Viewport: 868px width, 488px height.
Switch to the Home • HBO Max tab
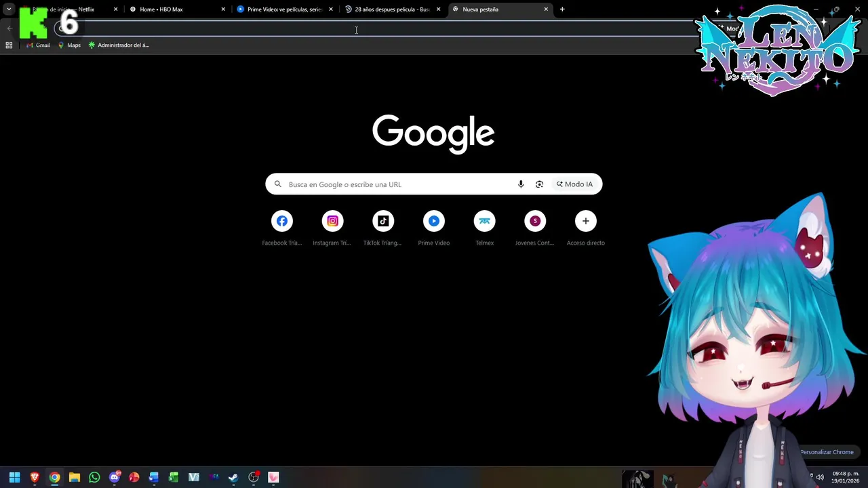tap(178, 9)
